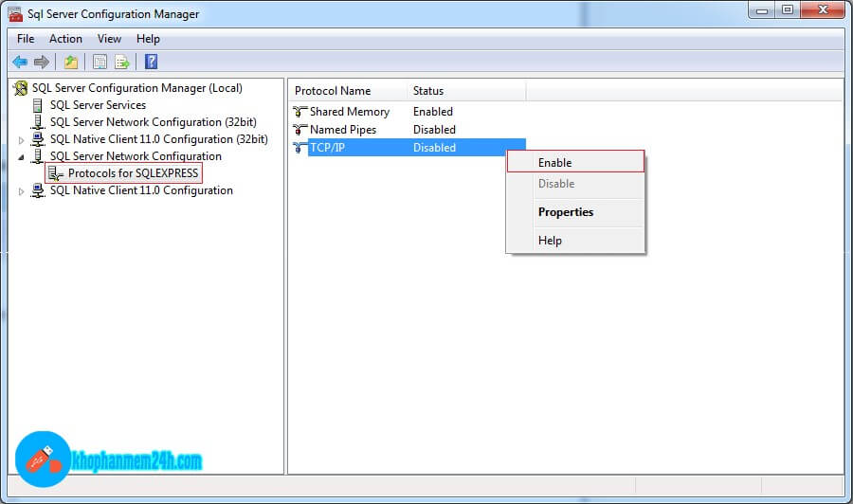Open the View menu

click(109, 39)
